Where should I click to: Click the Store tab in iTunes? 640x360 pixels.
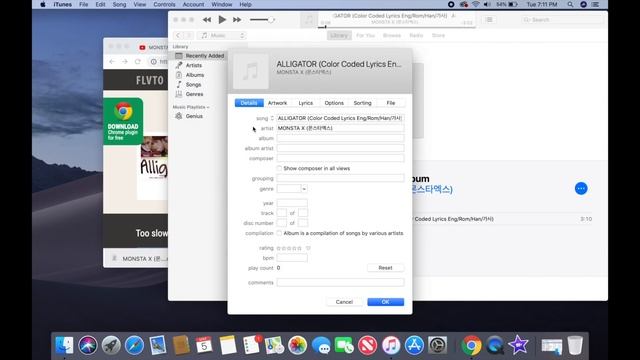pyautogui.click(x=438, y=36)
